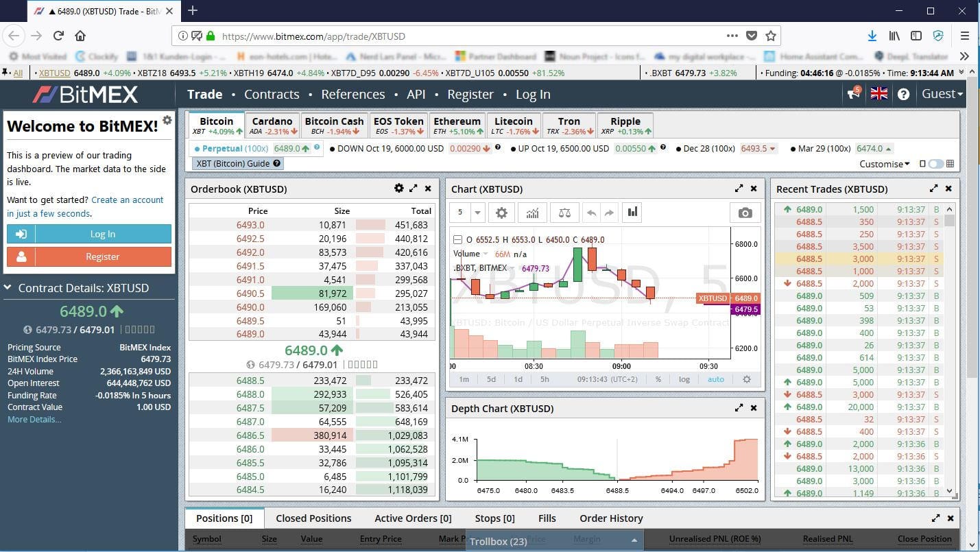The width and height of the screenshot is (980, 552).
Task: Open Firefox downloads arrow
Action: tap(872, 36)
